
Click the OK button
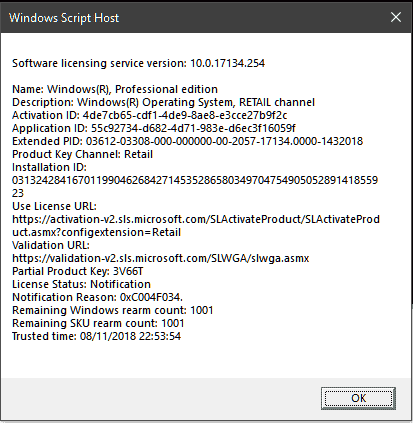pos(358,398)
